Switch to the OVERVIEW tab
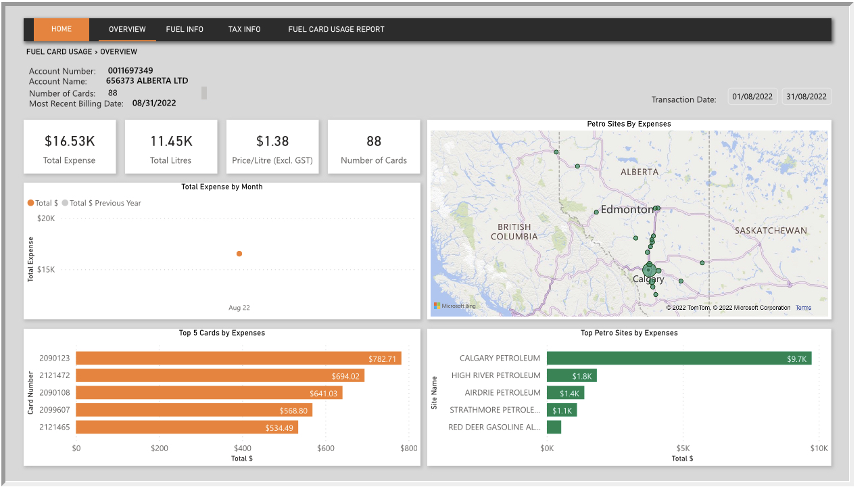The height and width of the screenshot is (487, 868). pos(127,29)
